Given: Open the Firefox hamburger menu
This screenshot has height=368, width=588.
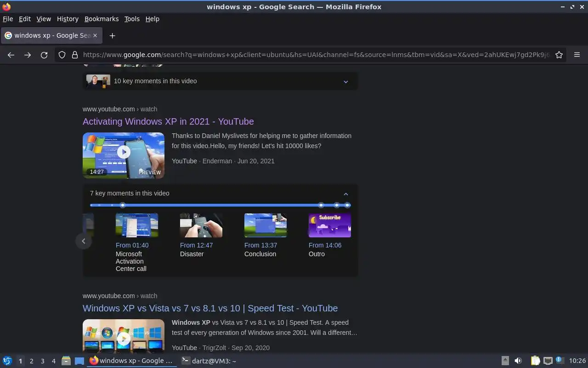Looking at the screenshot, I should click(x=577, y=55).
